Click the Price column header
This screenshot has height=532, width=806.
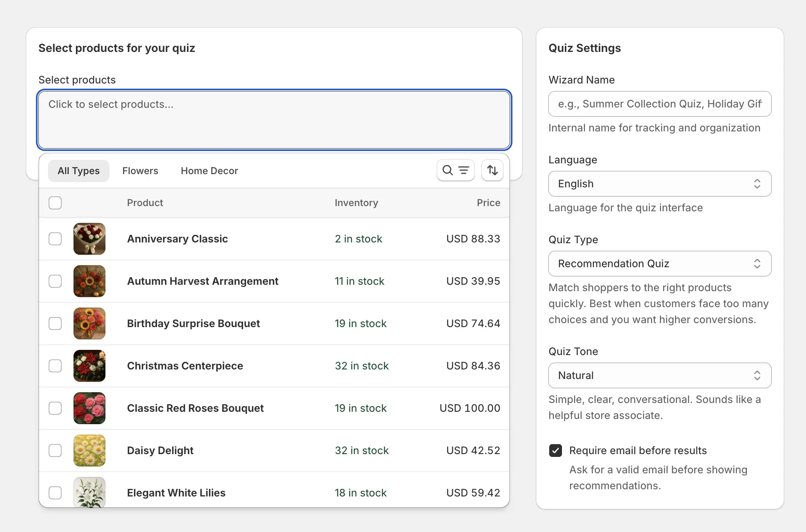tap(488, 203)
